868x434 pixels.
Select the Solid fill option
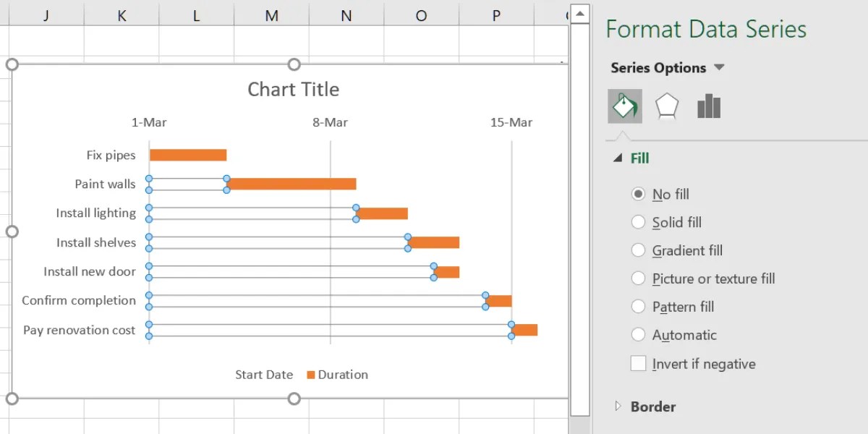coord(639,222)
